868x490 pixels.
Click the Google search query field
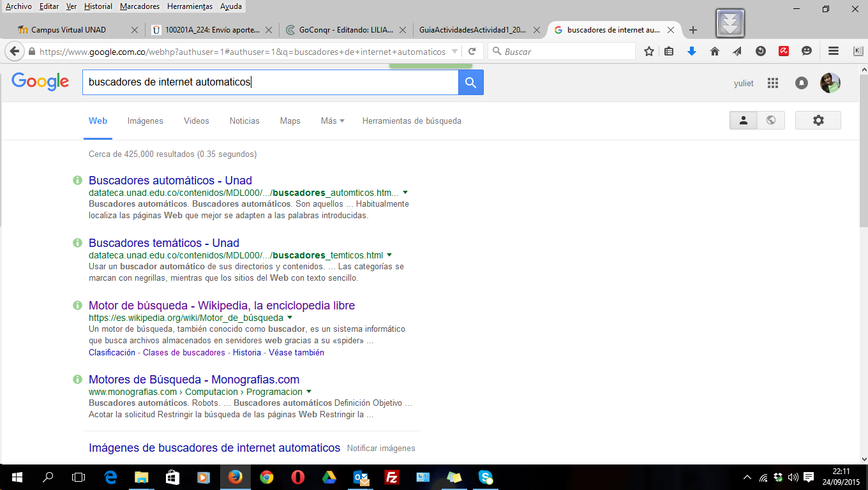[x=271, y=82]
